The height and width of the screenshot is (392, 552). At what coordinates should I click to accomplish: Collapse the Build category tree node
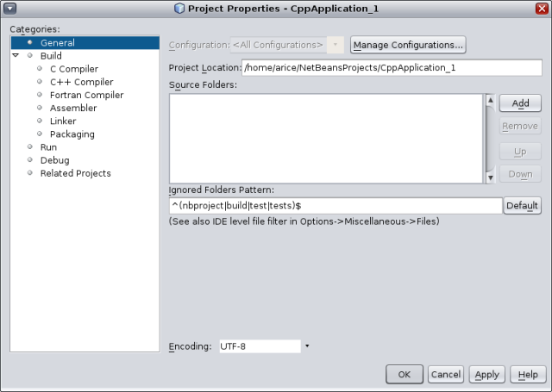[x=16, y=56]
